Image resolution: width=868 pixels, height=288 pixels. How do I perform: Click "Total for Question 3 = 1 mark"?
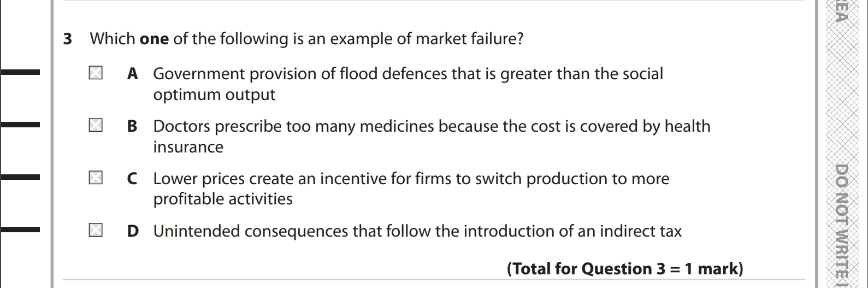[x=625, y=269]
